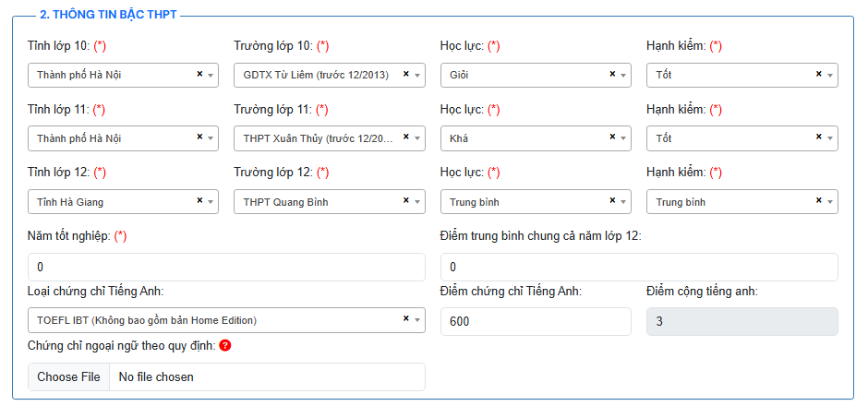Focus the Điểm trung bình chung lớp 12 field

click(639, 268)
